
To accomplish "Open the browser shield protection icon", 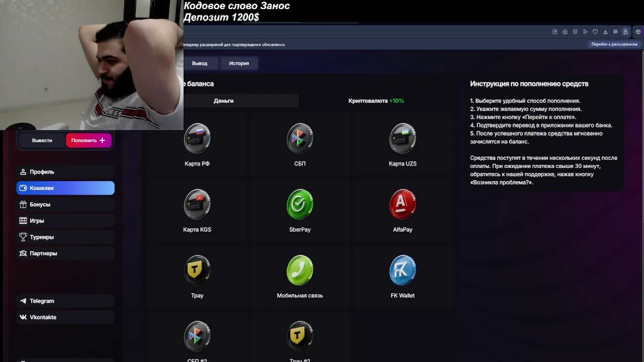I will pos(575,32).
